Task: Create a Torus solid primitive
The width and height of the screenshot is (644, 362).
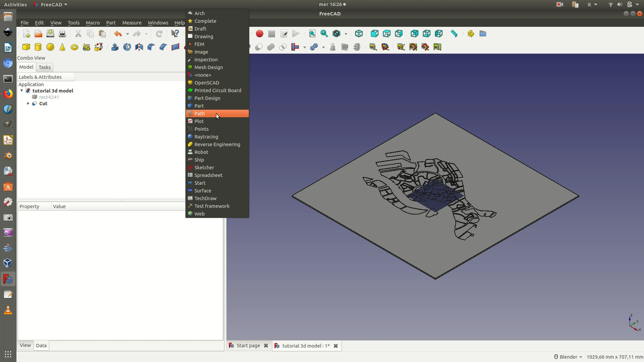Action: 74,47
